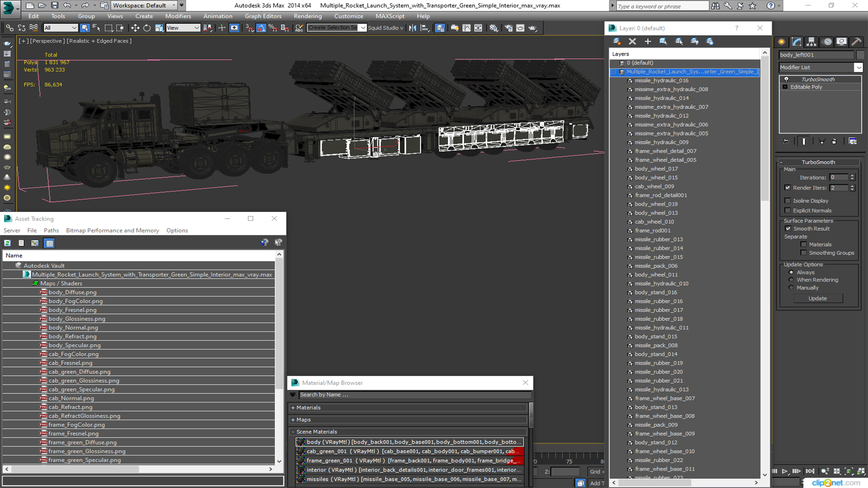Toggle Smooth Result checkbox
This screenshot has width=868, height=488.
click(x=788, y=229)
